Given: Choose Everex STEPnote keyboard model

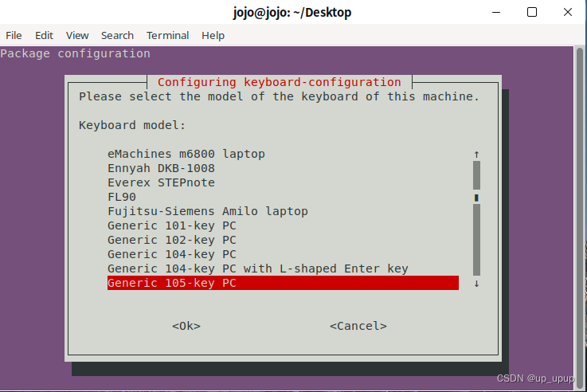Looking at the screenshot, I should (x=283, y=182).
